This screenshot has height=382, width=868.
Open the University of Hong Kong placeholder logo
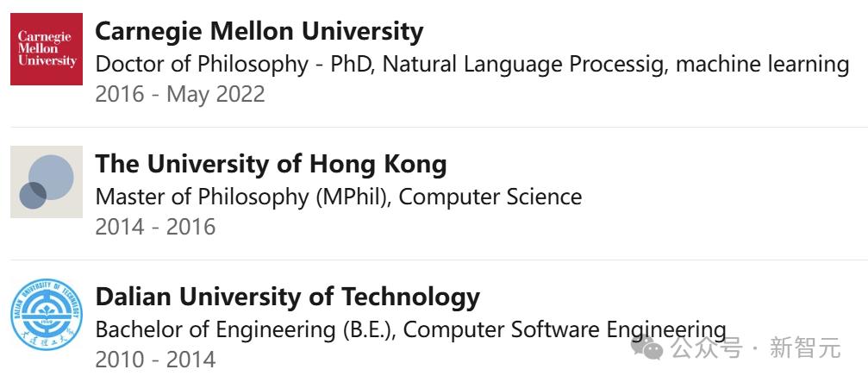pyautogui.click(x=47, y=182)
